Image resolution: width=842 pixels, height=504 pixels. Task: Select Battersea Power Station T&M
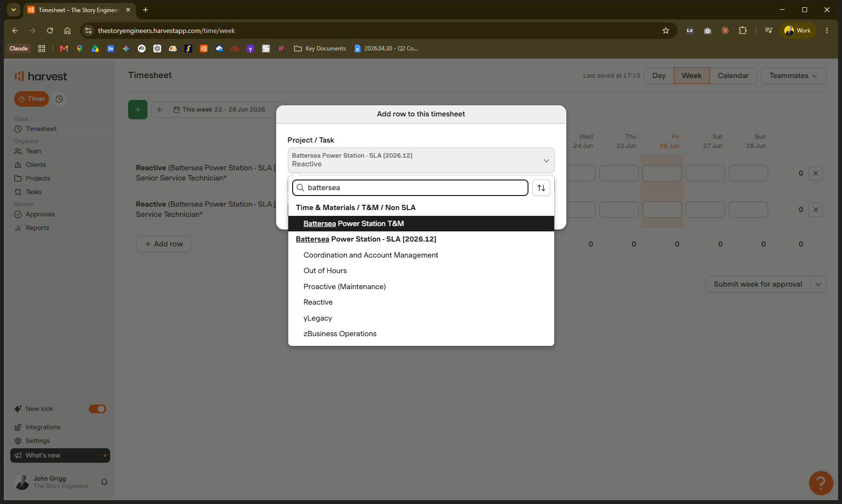click(421, 224)
